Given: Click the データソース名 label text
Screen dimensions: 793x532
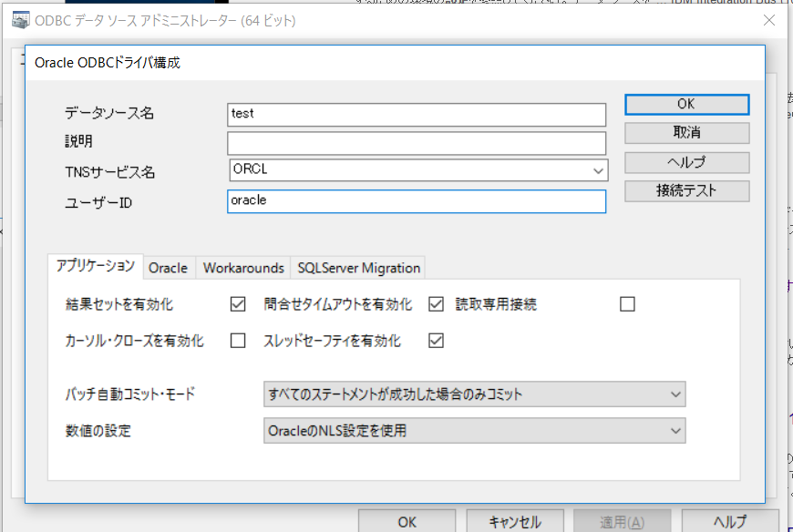Looking at the screenshot, I should click(109, 113).
